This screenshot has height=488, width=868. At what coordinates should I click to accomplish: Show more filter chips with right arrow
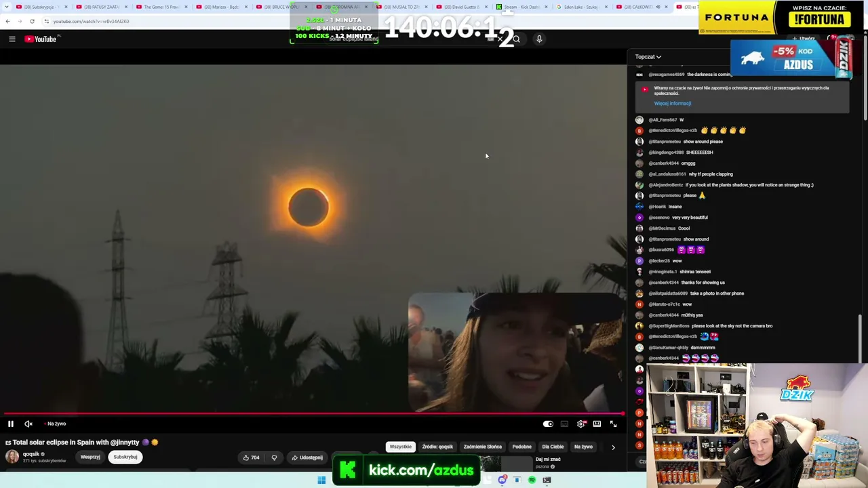613,447
